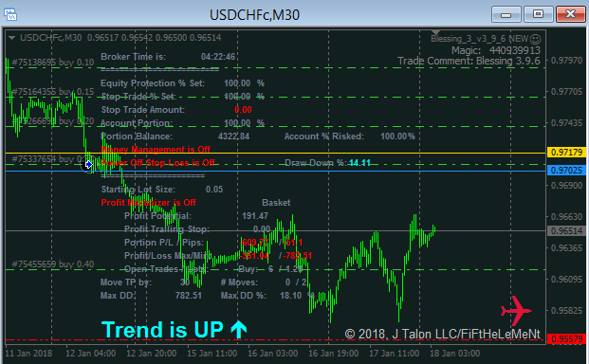
Task: Click the chart window icon in title bar
Action: coord(10,14)
